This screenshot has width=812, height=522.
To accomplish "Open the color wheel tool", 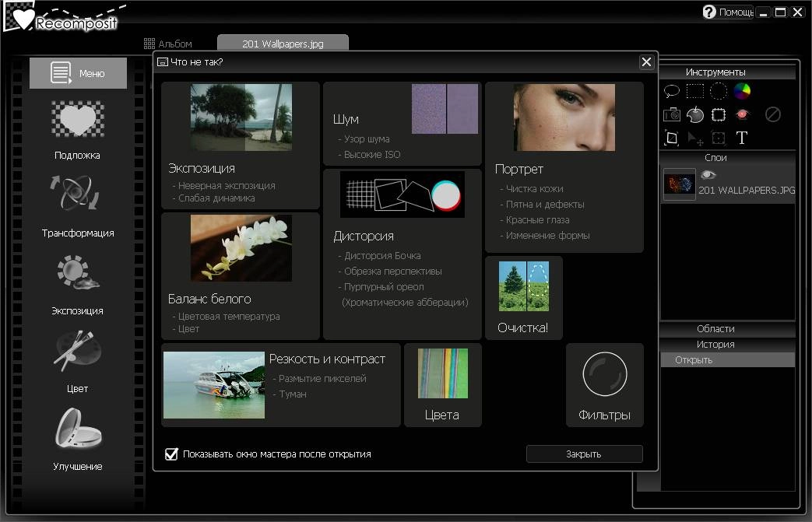I will (x=742, y=91).
